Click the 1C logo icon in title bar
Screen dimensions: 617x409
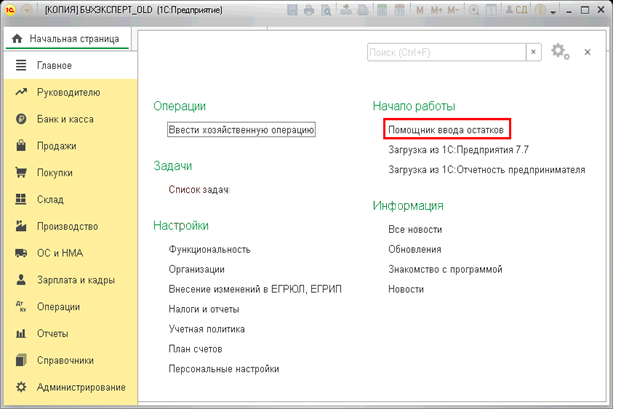10,10
